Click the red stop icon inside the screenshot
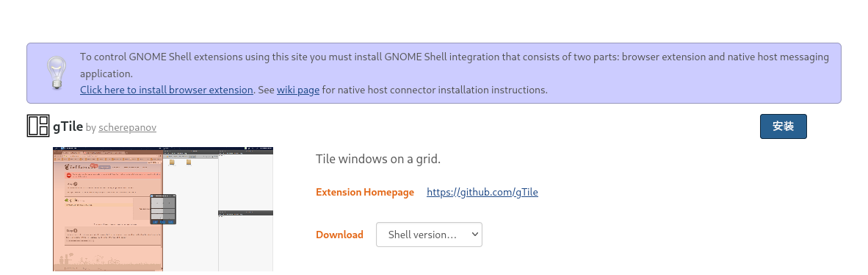Viewport: 868px width, 275px height. click(68, 175)
